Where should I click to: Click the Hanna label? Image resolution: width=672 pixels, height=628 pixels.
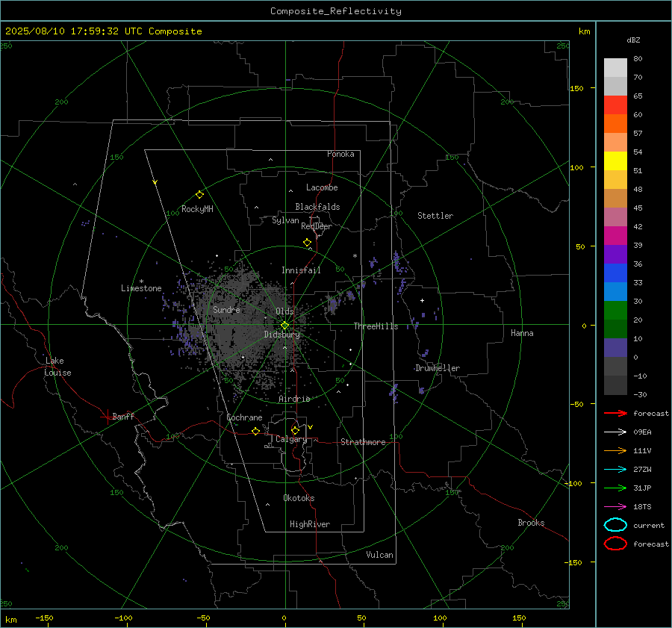tap(522, 333)
